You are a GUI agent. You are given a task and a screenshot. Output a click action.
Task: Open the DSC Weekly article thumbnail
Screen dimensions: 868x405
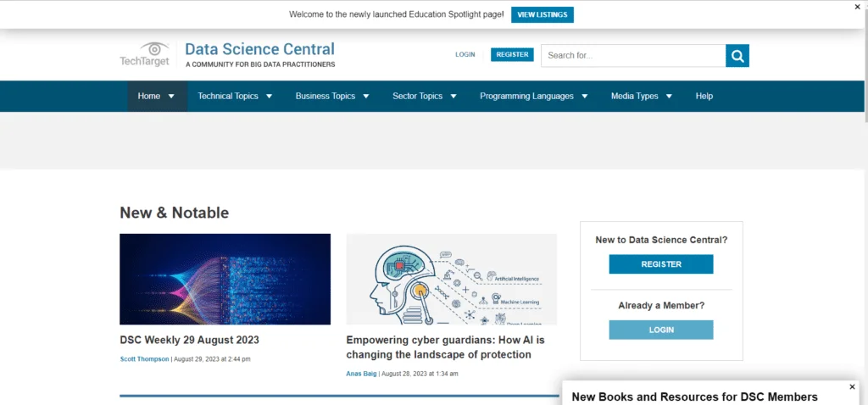pos(225,279)
